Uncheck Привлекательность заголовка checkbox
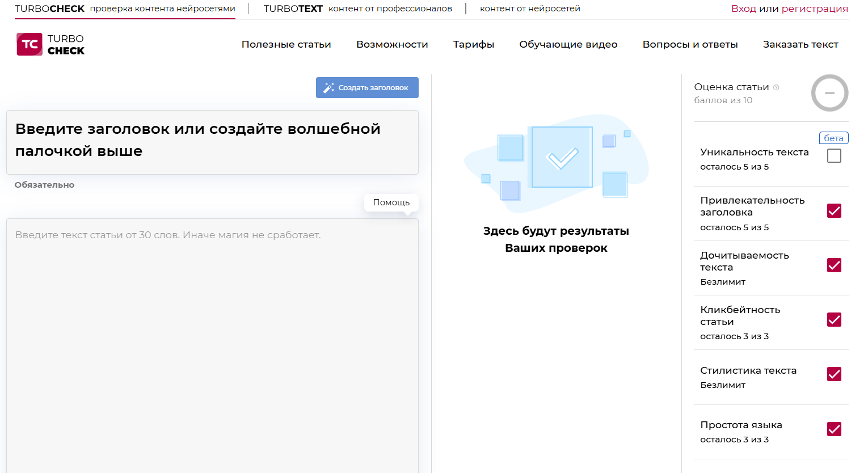 [834, 211]
